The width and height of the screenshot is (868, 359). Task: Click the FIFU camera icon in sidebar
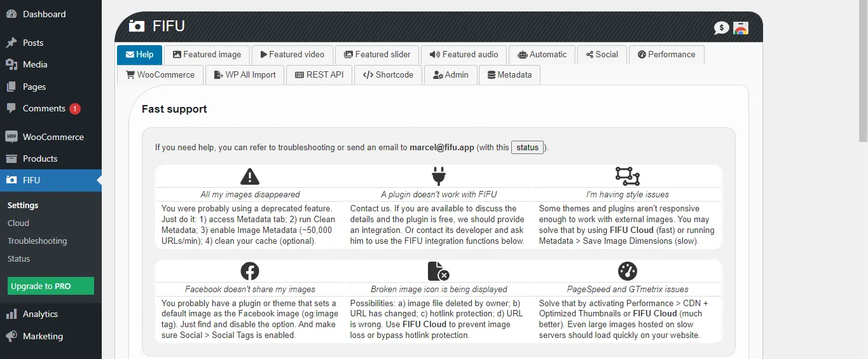[11, 180]
